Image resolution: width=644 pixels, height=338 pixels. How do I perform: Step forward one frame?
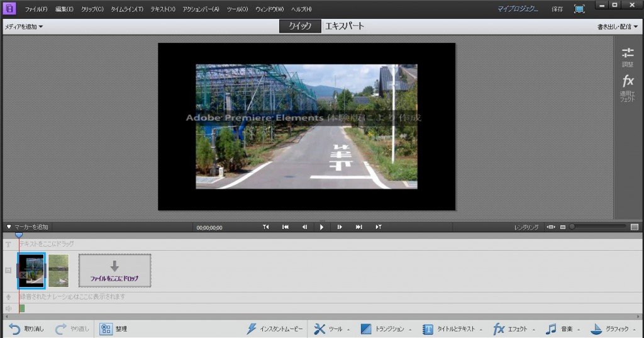340,227
